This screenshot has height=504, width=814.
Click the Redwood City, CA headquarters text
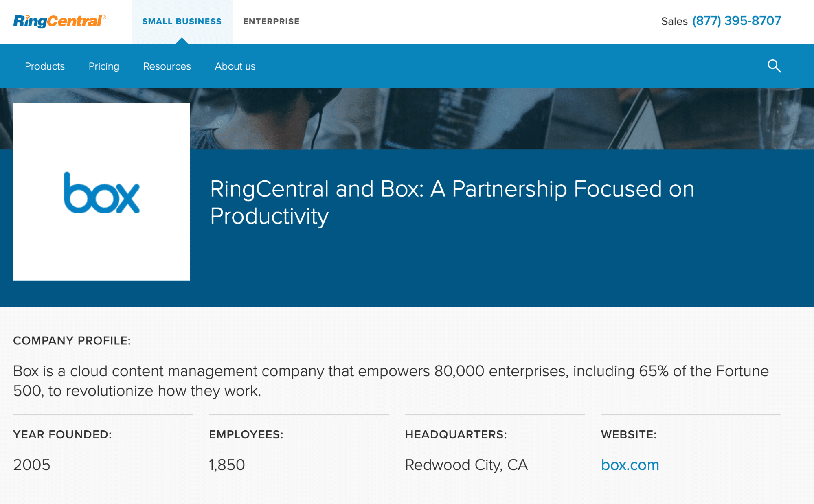[466, 465]
